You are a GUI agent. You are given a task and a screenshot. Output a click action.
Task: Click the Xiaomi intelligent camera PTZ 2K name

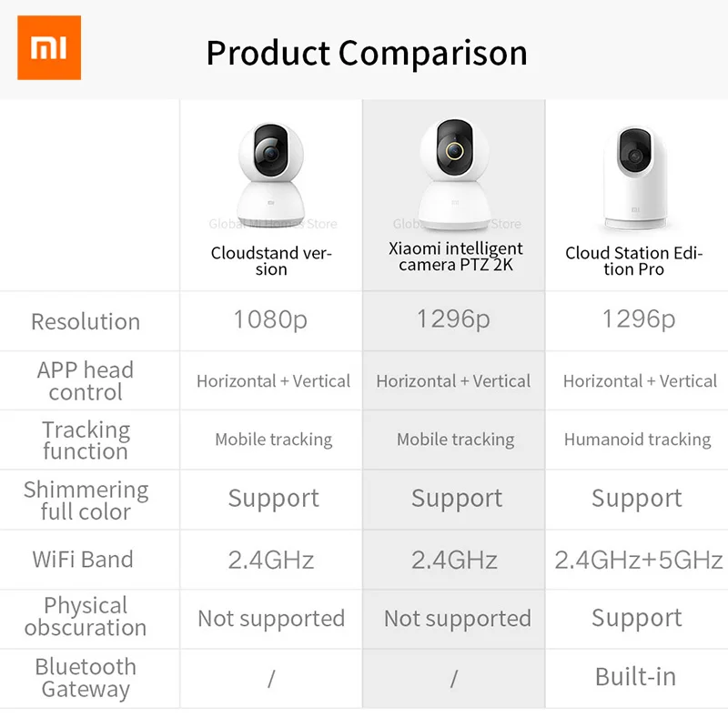[x=456, y=256]
